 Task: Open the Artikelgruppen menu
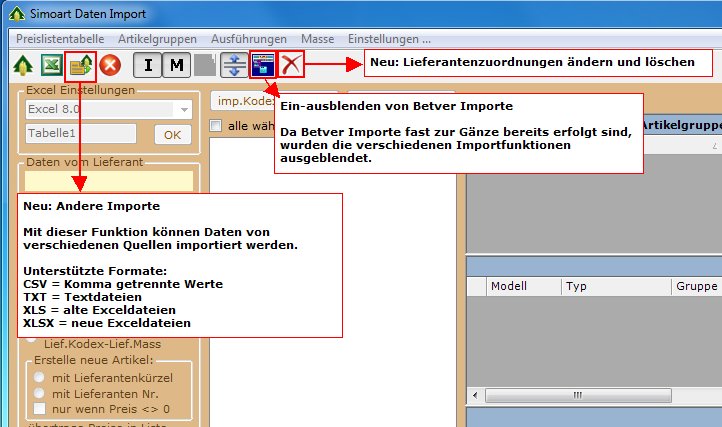(x=158, y=38)
